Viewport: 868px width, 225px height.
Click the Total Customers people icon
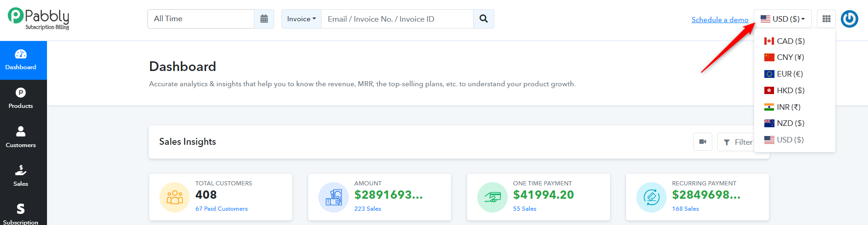[x=175, y=197]
